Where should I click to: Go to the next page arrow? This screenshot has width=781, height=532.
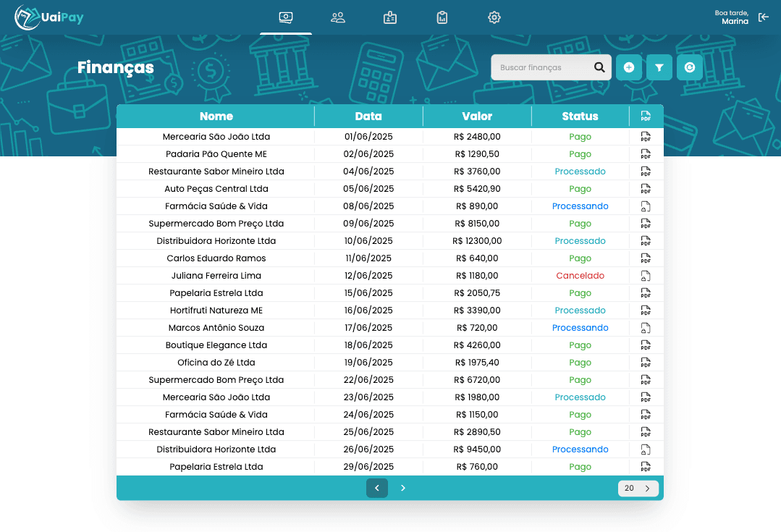click(403, 488)
